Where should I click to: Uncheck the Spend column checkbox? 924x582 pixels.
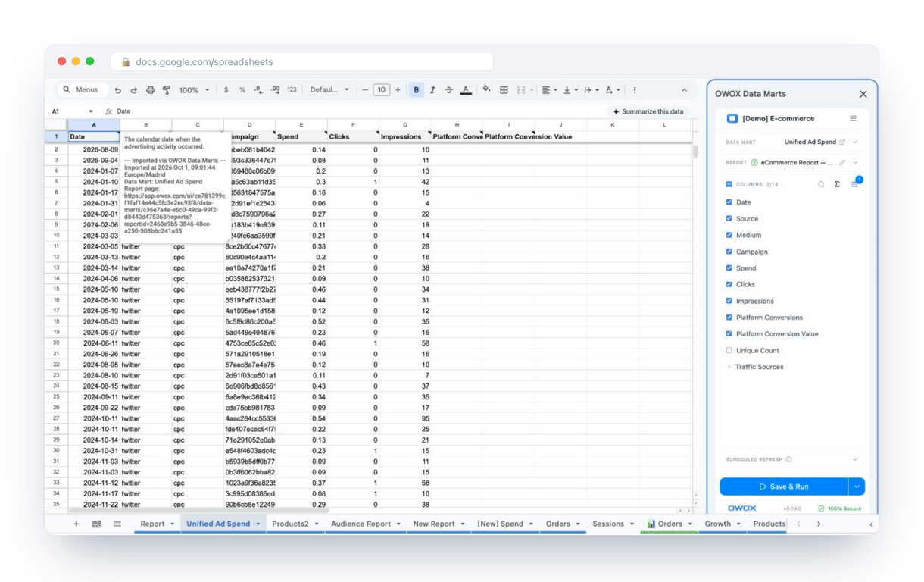729,268
